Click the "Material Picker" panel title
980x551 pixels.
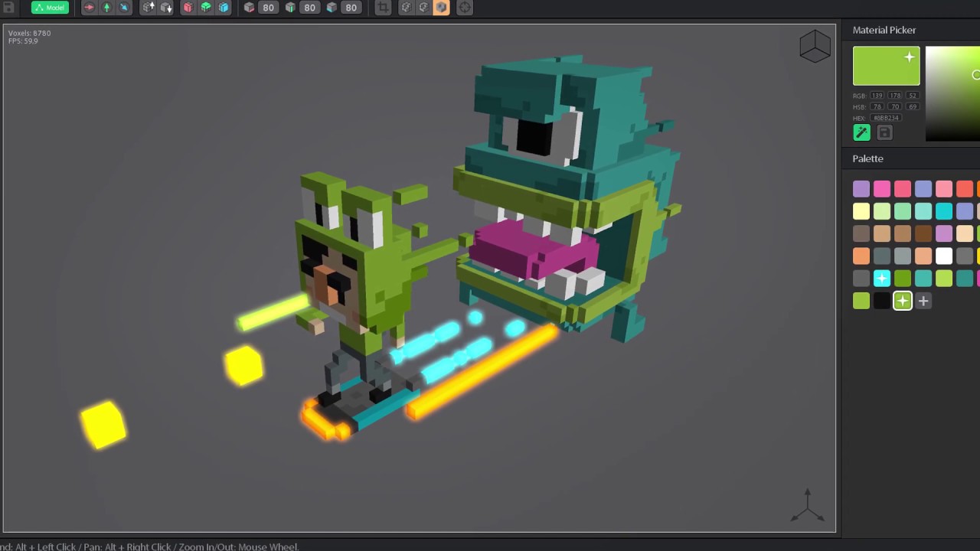pos(884,30)
